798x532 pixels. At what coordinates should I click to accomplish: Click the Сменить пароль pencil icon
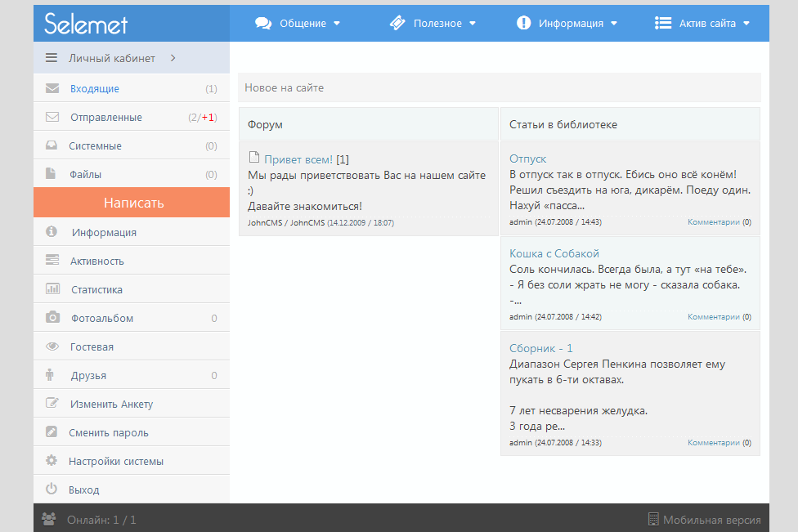[52, 432]
